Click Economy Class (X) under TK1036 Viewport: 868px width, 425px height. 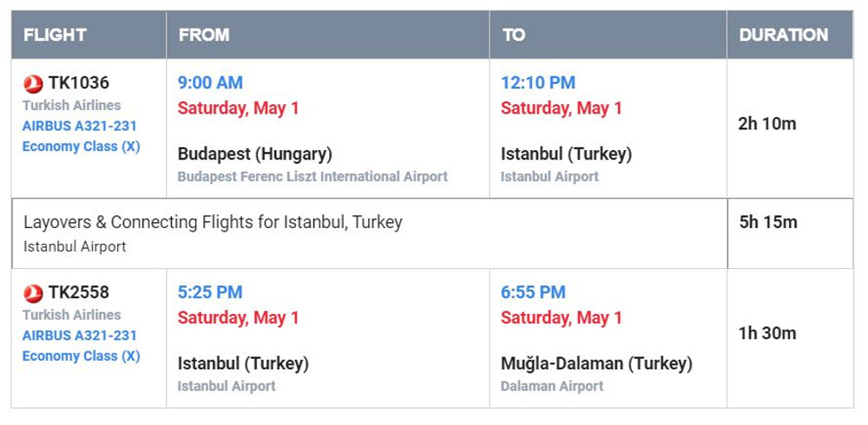tap(81, 147)
